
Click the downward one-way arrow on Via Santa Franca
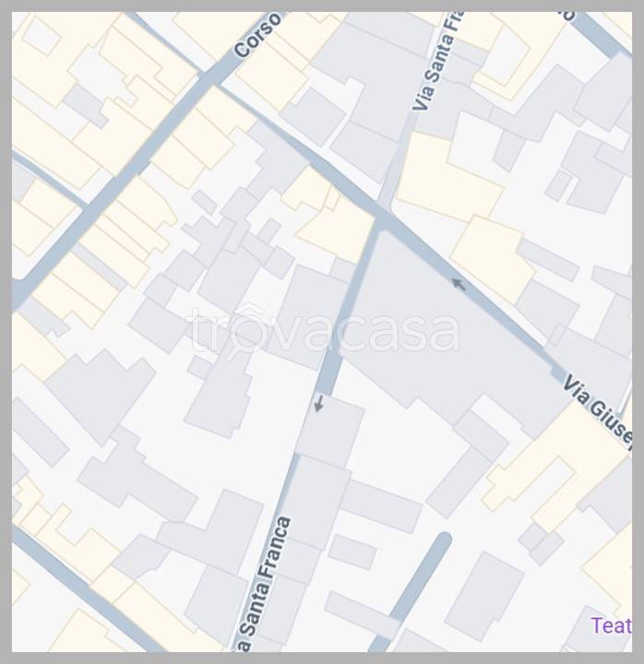tap(319, 403)
